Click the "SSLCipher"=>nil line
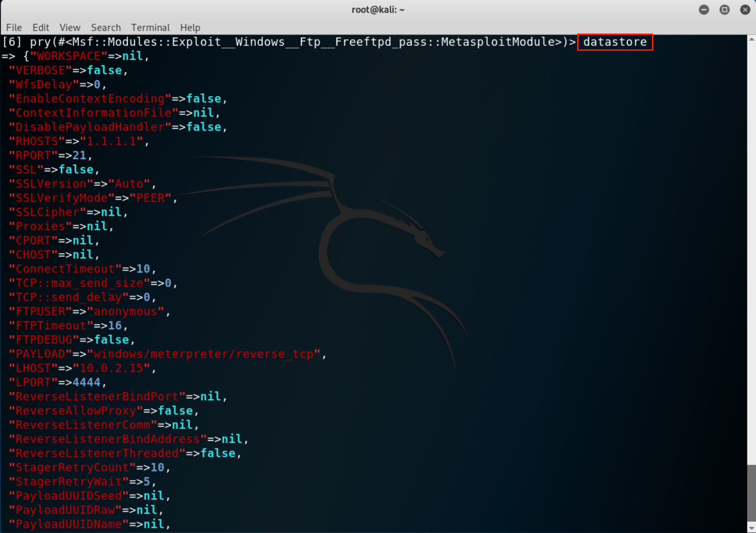This screenshot has height=533, width=756. pos(68,212)
